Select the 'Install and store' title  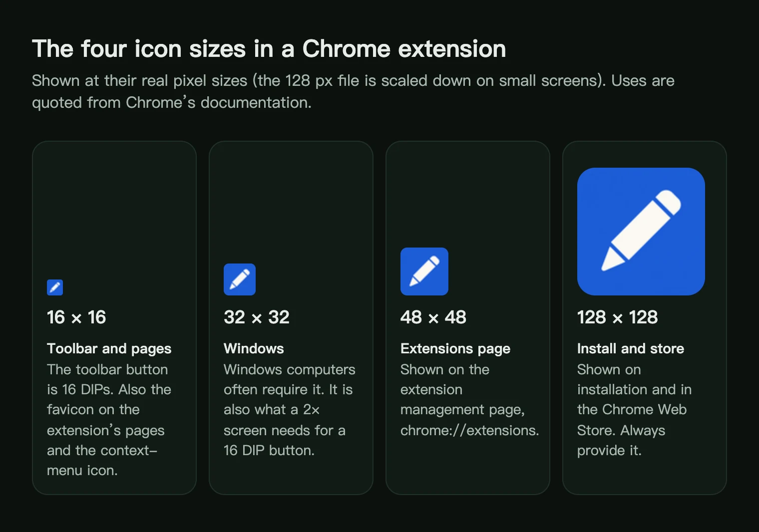[x=631, y=348]
